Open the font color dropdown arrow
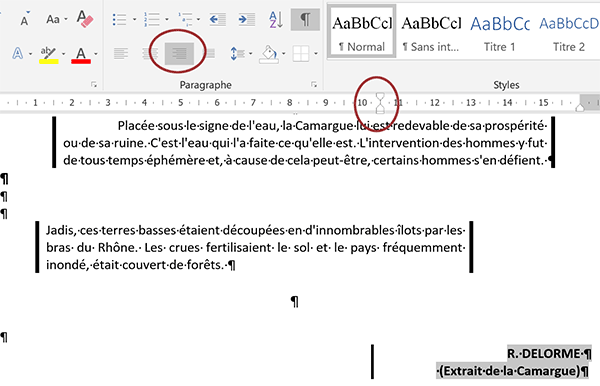The width and height of the screenshot is (600, 386). [96, 54]
